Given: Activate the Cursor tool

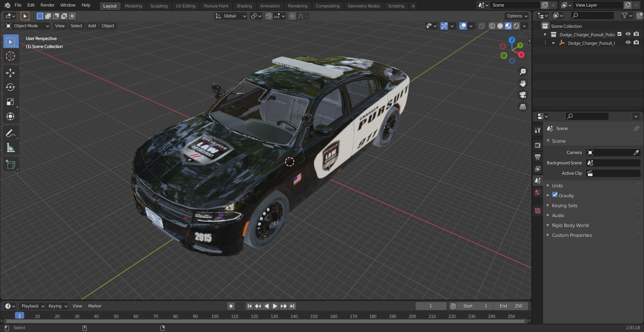Looking at the screenshot, I should click(x=10, y=57).
